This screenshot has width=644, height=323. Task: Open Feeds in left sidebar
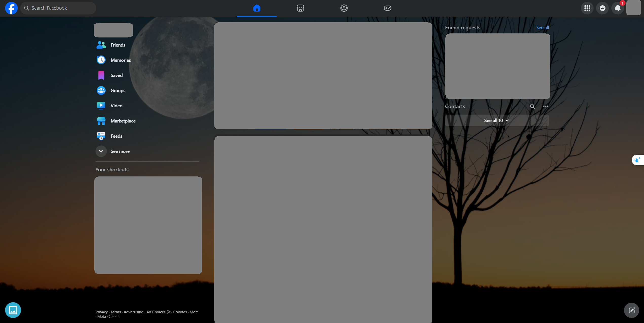116,136
